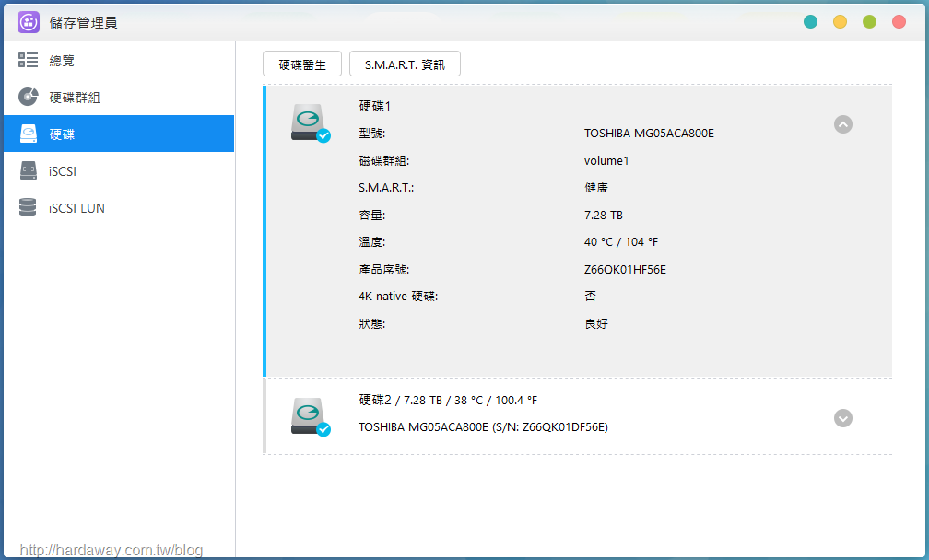The image size is (929, 560).
Task: Click serial number Z66QK01HF56E
Action: 625,269
